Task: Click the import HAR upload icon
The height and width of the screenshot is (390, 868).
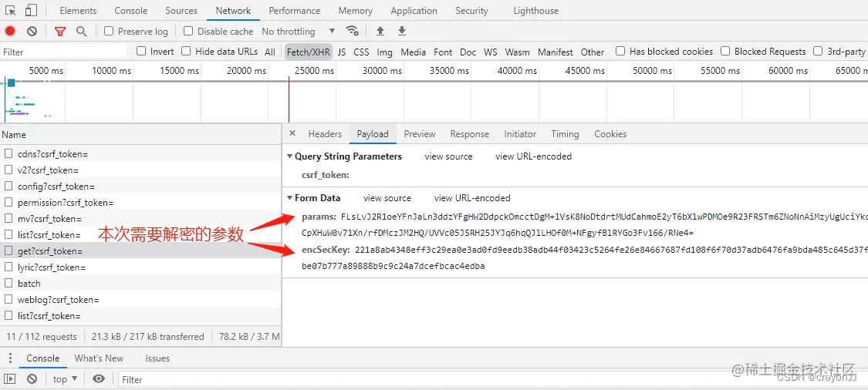Action: click(380, 31)
